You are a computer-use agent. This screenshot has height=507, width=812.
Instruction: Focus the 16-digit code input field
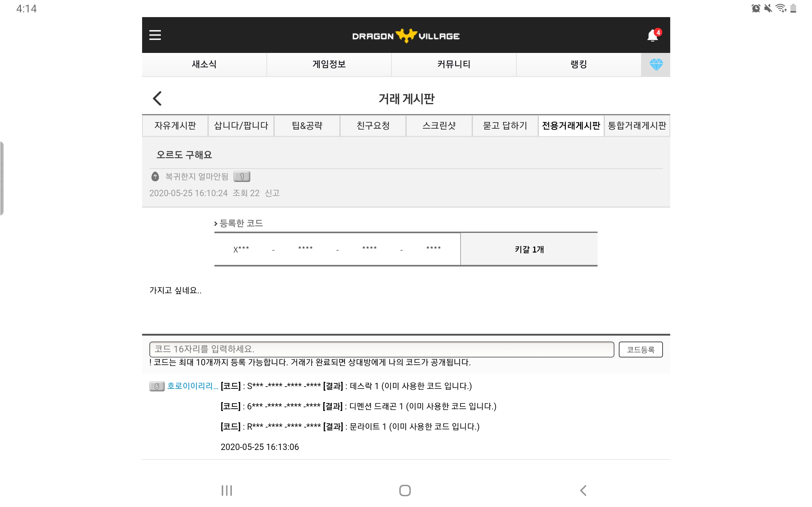point(382,350)
